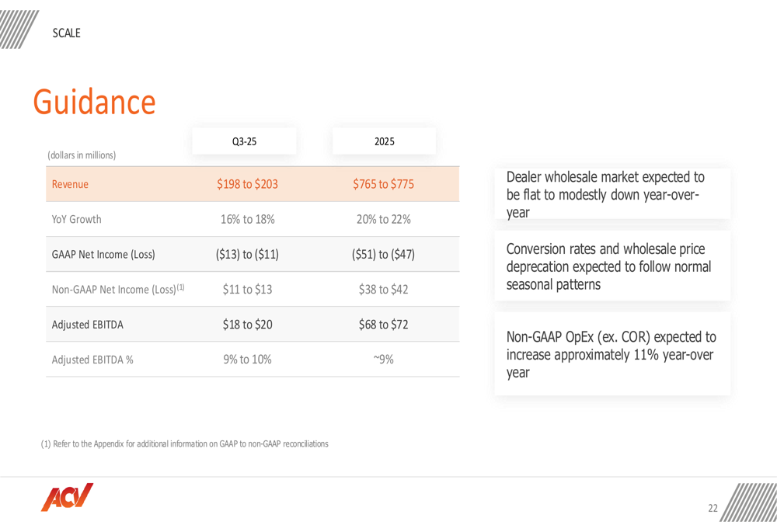Click the Non-GAAP OpEx text box
777x532 pixels.
(x=612, y=353)
